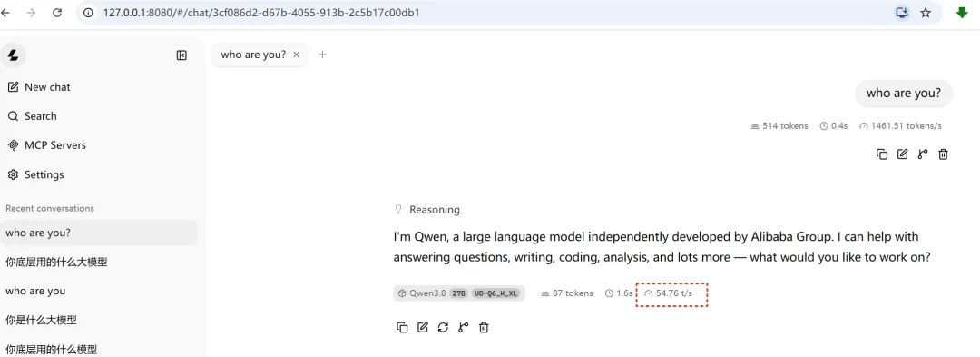Copy the assistant response
The height and width of the screenshot is (357, 980).
pyautogui.click(x=402, y=327)
